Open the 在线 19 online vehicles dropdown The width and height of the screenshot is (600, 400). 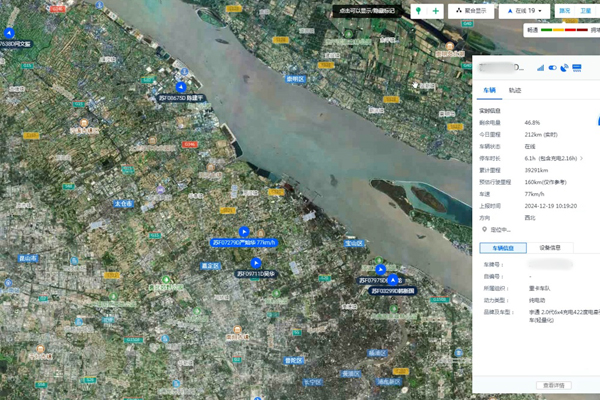tap(528, 11)
